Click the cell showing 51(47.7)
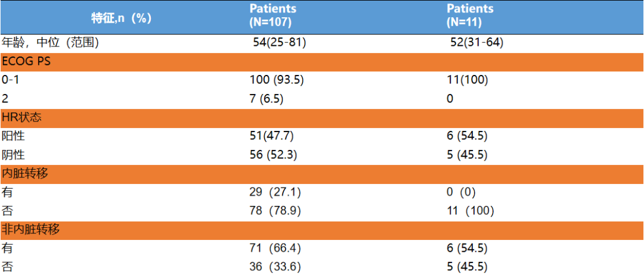Image resolution: width=644 pixels, height=278 pixels. 271,136
